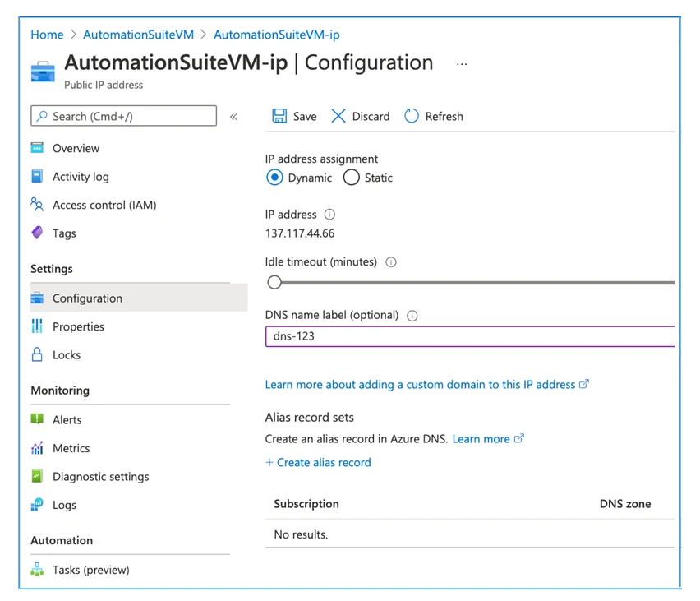The image size is (700, 601).
Task: Click the DNS name label info icon
Action: pyautogui.click(x=412, y=316)
